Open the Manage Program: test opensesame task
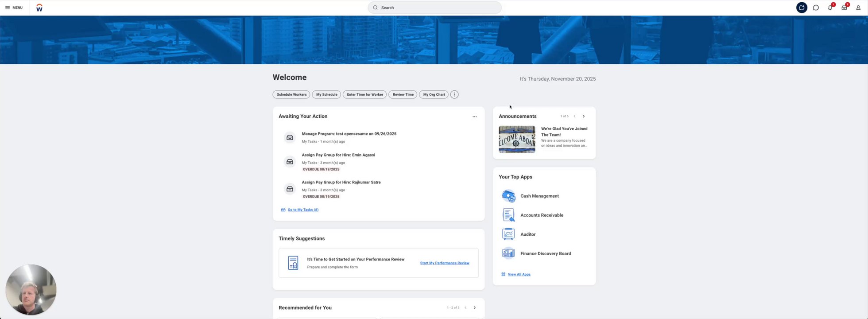 (x=349, y=134)
